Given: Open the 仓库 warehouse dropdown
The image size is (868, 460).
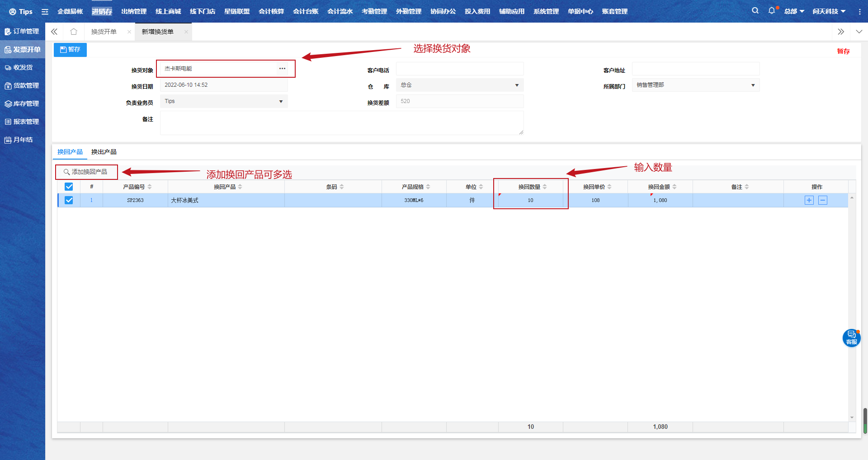Looking at the screenshot, I should point(459,85).
